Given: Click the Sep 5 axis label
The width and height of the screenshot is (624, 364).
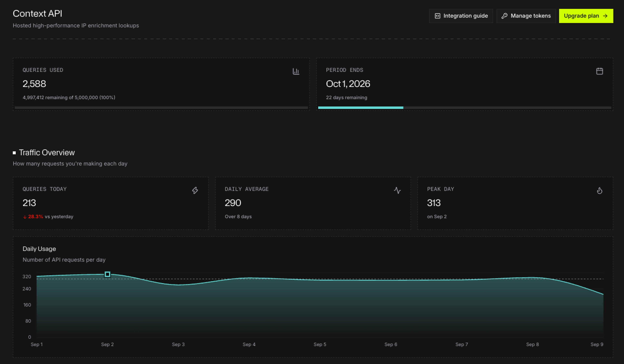Looking at the screenshot, I should (320, 345).
